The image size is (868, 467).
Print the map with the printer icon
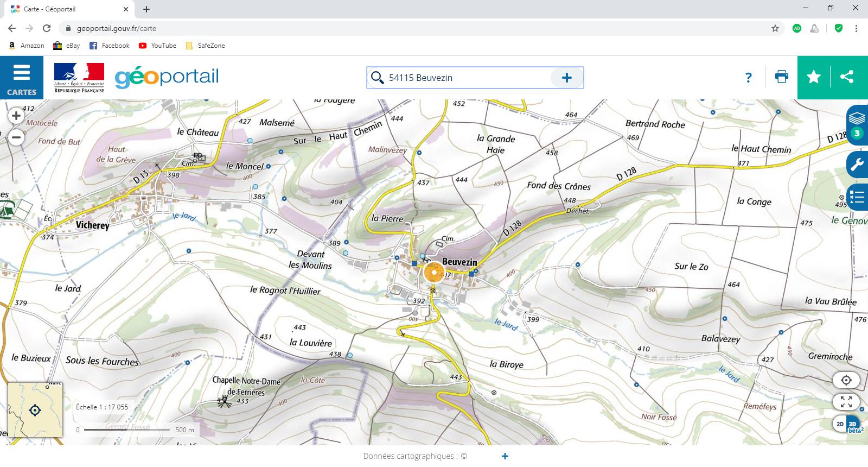pyautogui.click(x=782, y=77)
